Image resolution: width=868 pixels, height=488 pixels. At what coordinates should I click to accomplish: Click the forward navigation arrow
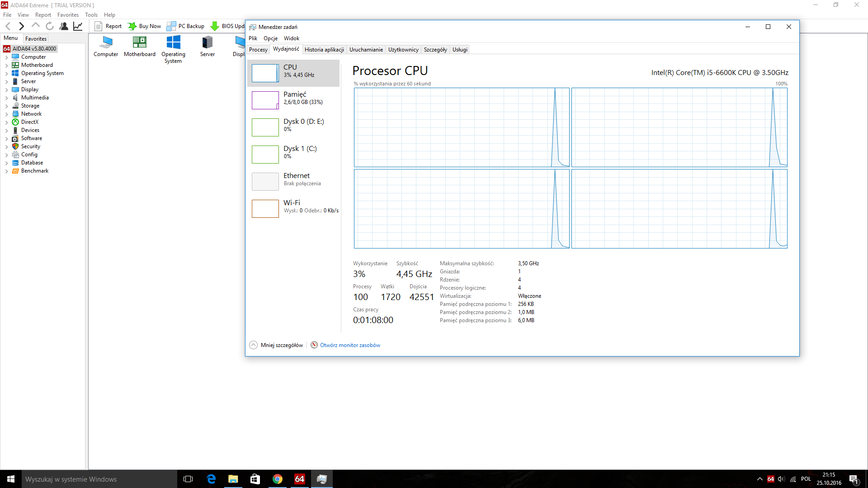21,26
